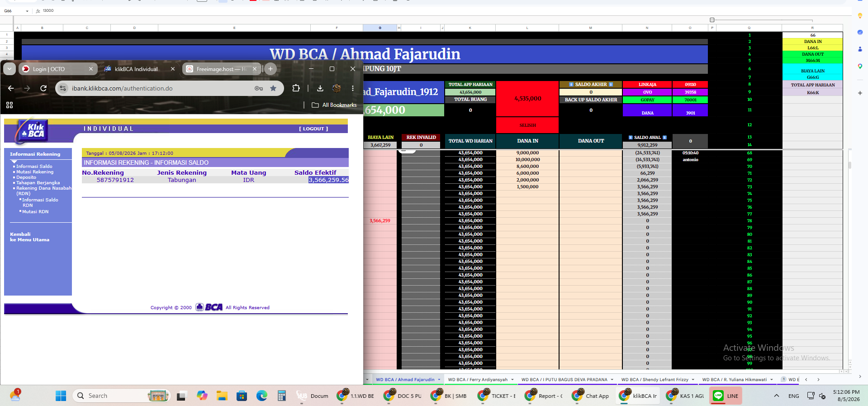Open Contacts in the Sheets side panel
This screenshot has height=406, width=868.
[860, 49]
